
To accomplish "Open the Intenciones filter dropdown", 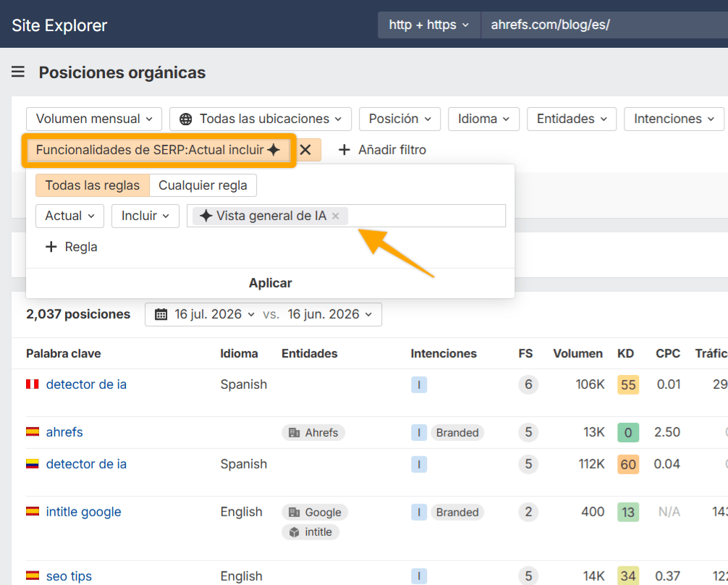I will [674, 119].
